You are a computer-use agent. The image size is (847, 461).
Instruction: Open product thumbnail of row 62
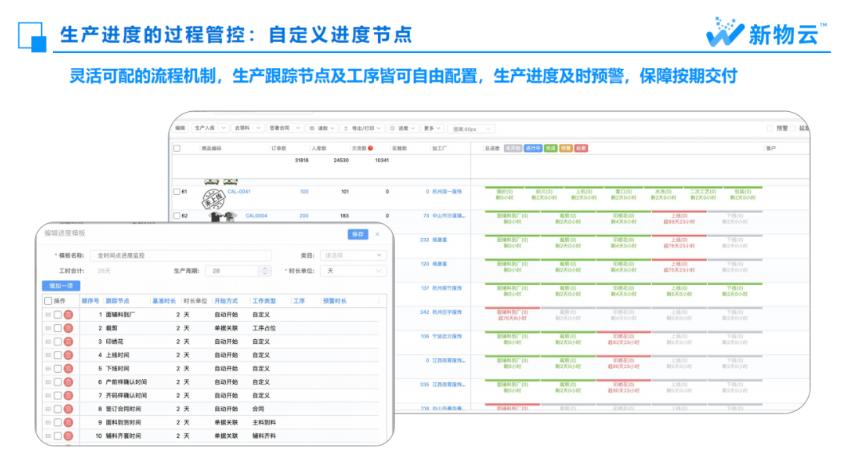click(x=223, y=216)
